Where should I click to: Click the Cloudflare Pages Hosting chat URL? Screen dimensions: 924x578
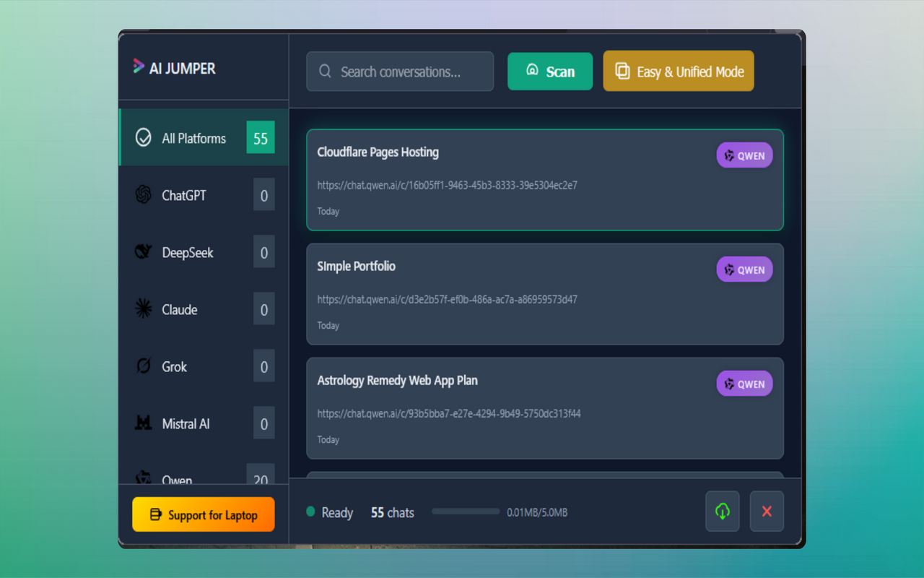[x=447, y=185]
